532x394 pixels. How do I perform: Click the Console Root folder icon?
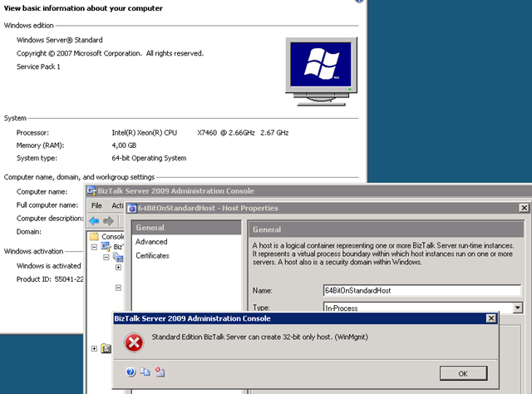[94, 236]
